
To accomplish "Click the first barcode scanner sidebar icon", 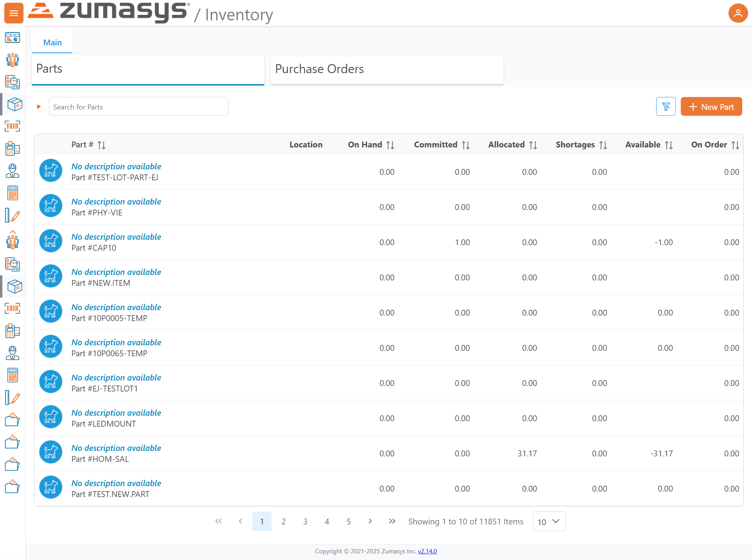I will click(x=13, y=126).
